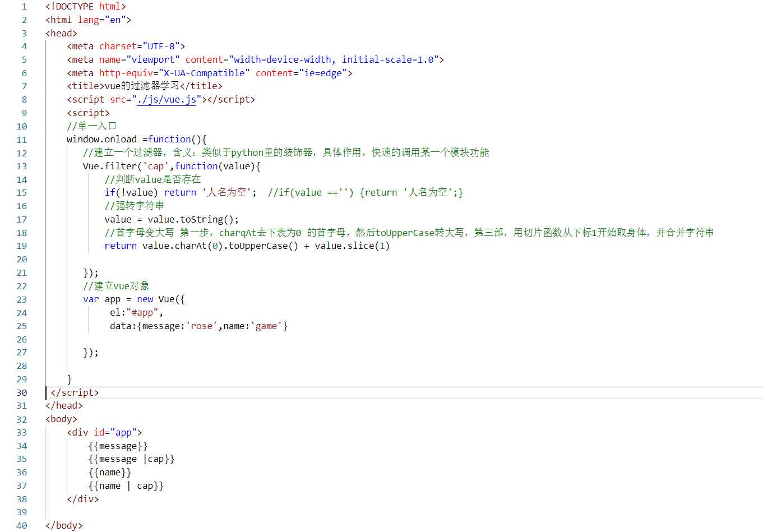Click line number 11 in the gutter
This screenshot has height=532, width=763.
pyautogui.click(x=22, y=140)
